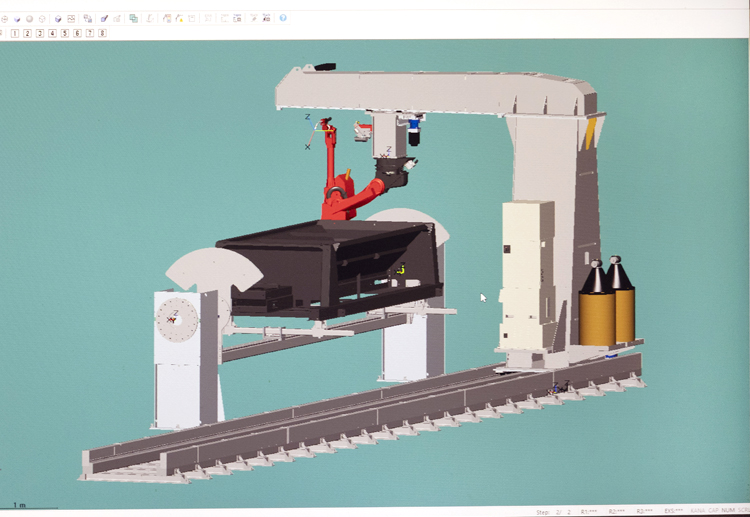Select the circular positioner faceplate on left
The width and height of the screenshot is (750, 517).
click(x=174, y=319)
